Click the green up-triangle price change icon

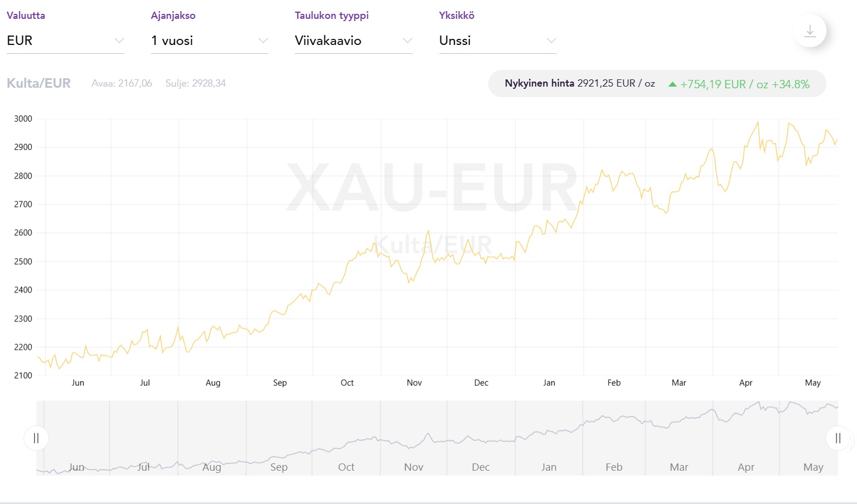click(673, 84)
